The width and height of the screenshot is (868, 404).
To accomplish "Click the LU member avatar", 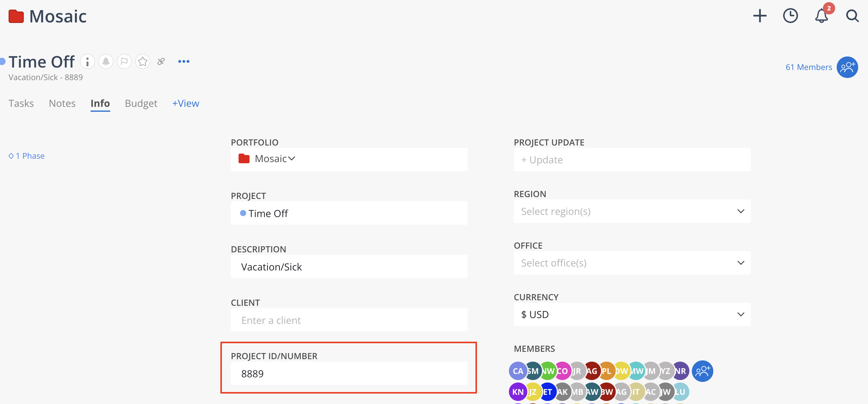I will click(681, 392).
